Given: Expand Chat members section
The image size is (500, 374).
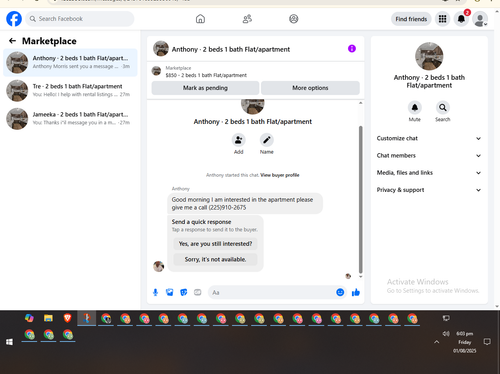Looking at the screenshot, I should pos(429,156).
